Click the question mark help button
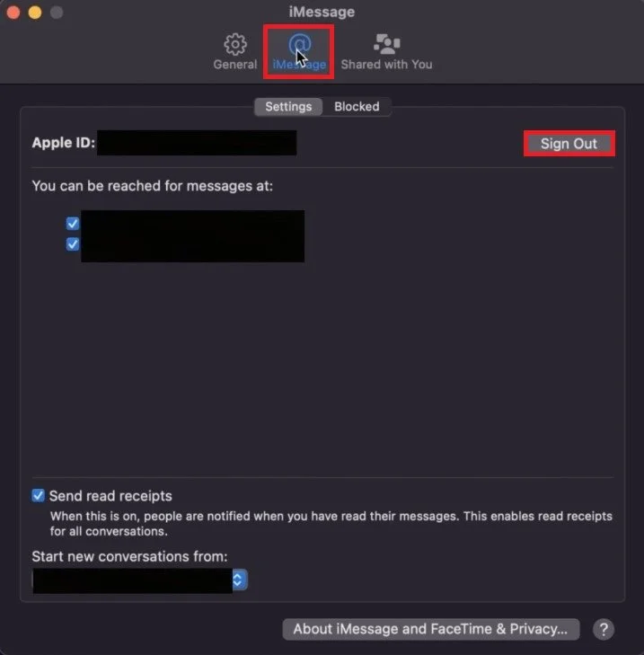This screenshot has height=655, width=644. pos(603,629)
